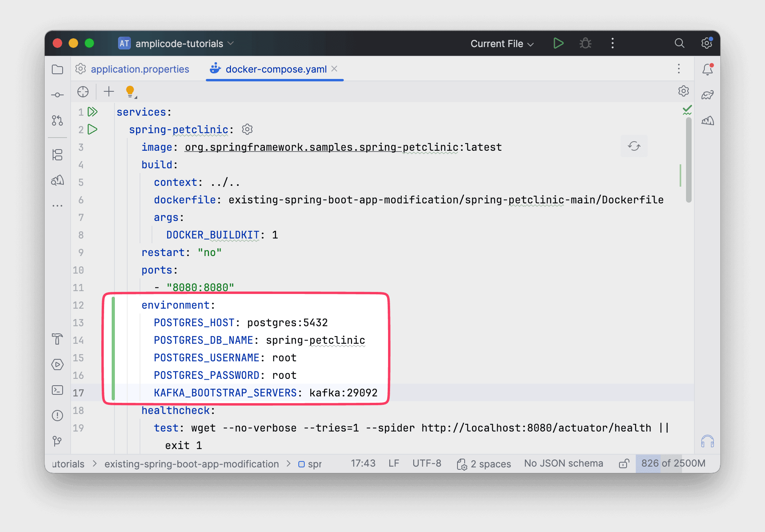Open the Commit tool window icon
This screenshot has height=532, width=765.
(x=57, y=95)
